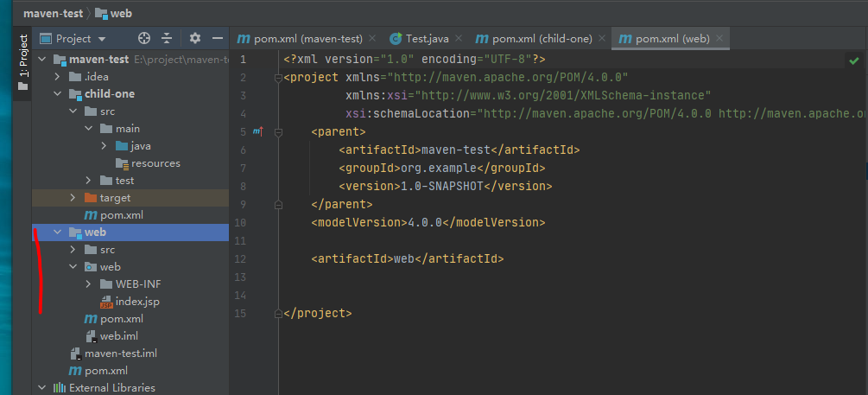Click the Maven parent gutter icon on line 5
The width and height of the screenshot is (868, 395).
point(257,131)
